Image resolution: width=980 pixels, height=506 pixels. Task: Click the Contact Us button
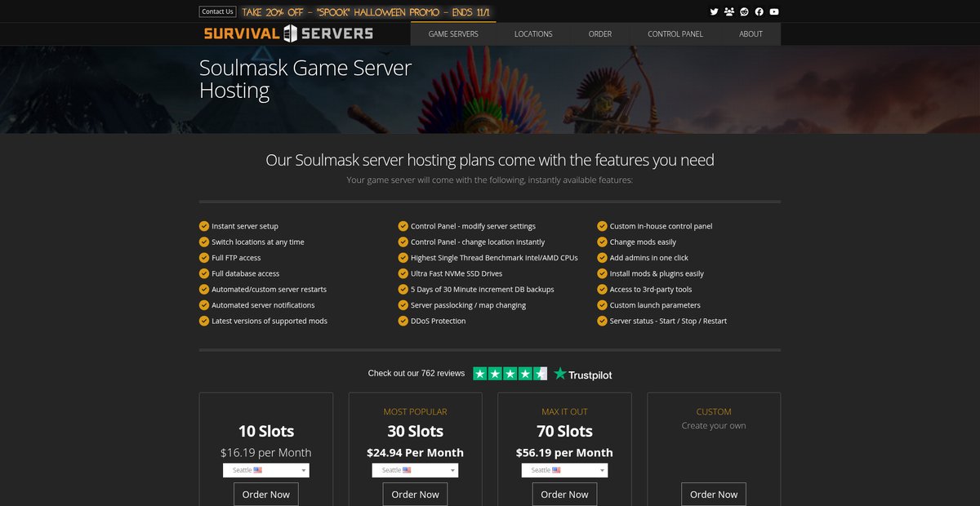pyautogui.click(x=217, y=11)
